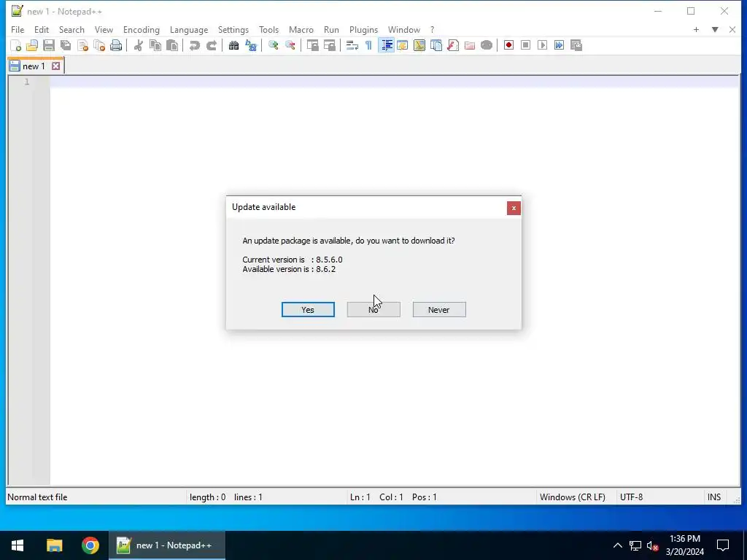
Task: Toggle the file Monitoring eye icon
Action: click(x=487, y=45)
